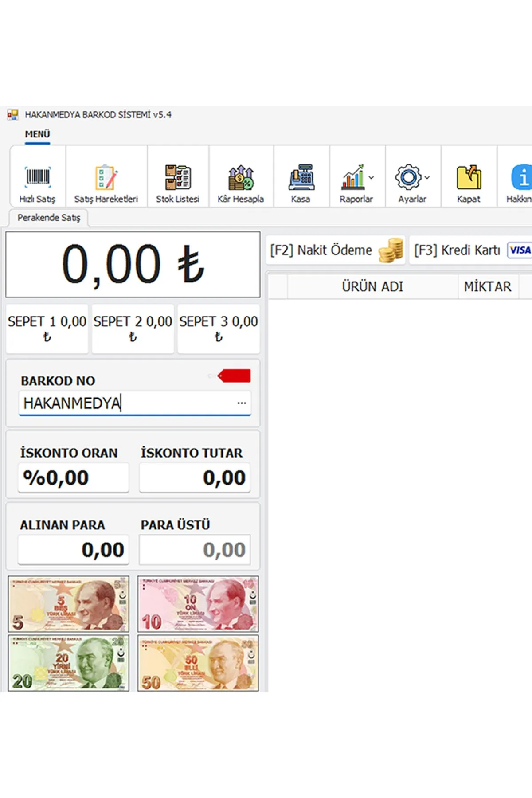The height and width of the screenshot is (798, 532).
Task: Expand the Ayarlar dropdown arrow
Action: pos(427,177)
